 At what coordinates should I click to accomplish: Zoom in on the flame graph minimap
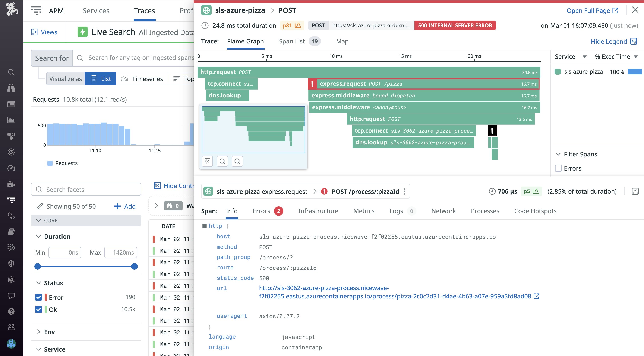[x=237, y=161]
